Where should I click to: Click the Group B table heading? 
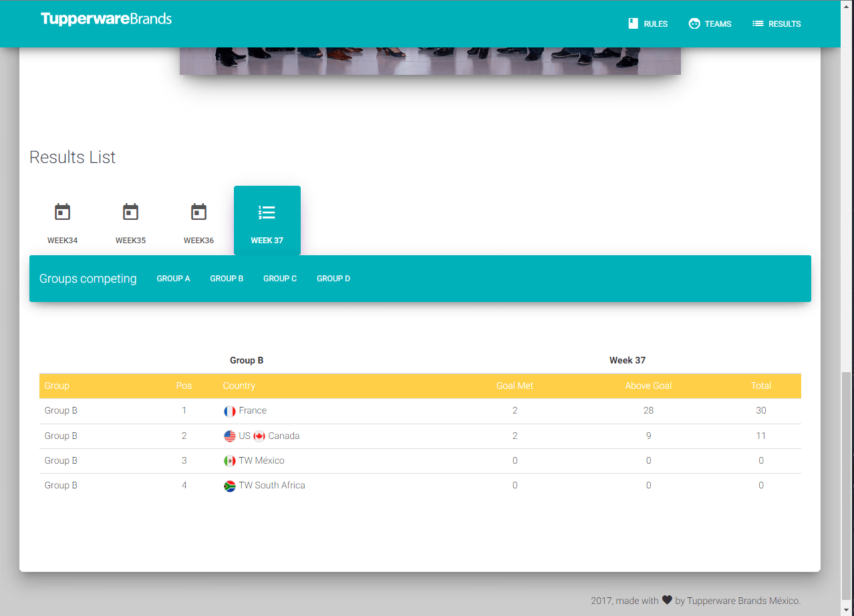pyautogui.click(x=247, y=360)
